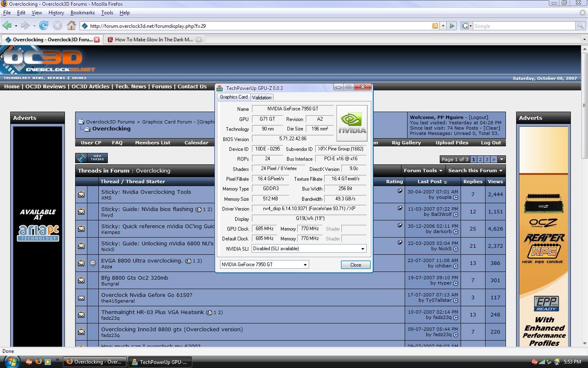Open the page navigation dropdown arrow
This screenshot has height=368, width=588.
pyautogui.click(x=501, y=159)
